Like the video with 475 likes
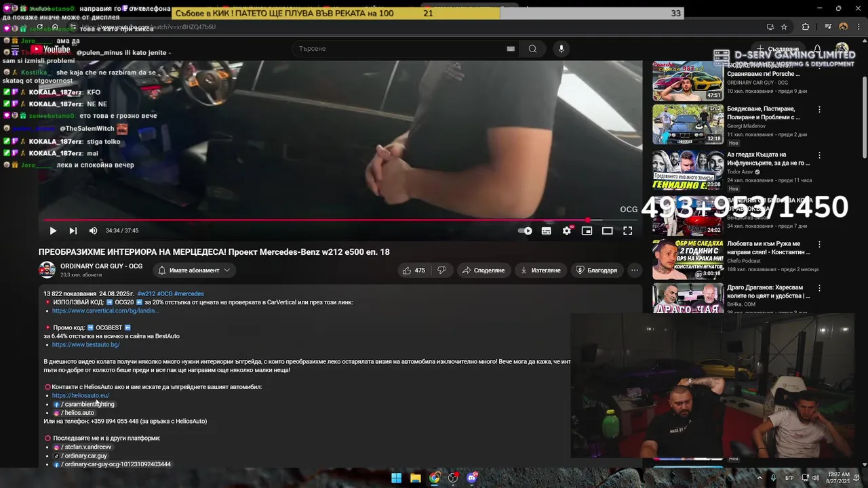Viewport: 868px width, 488px height. click(413, 270)
